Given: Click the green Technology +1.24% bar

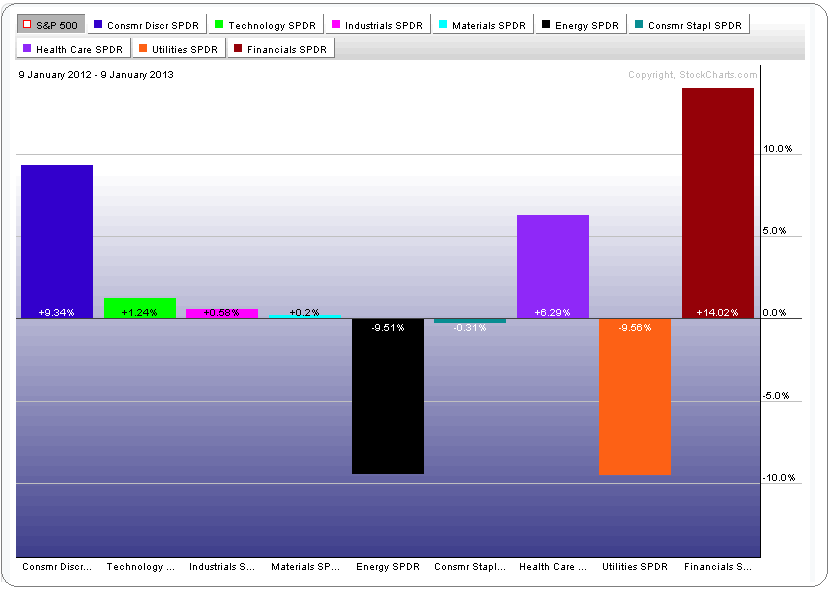Looking at the screenshot, I should coord(140,308).
